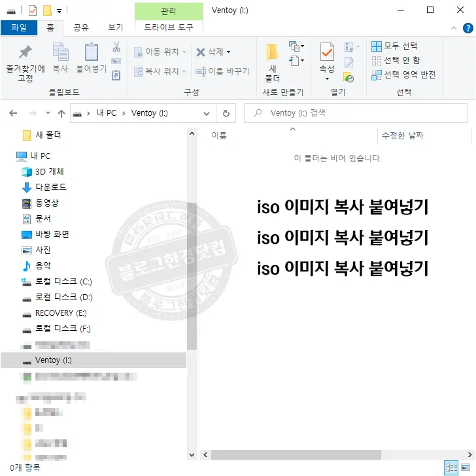Click the Paste shortcut icon
The image size is (476, 476).
[x=116, y=75]
